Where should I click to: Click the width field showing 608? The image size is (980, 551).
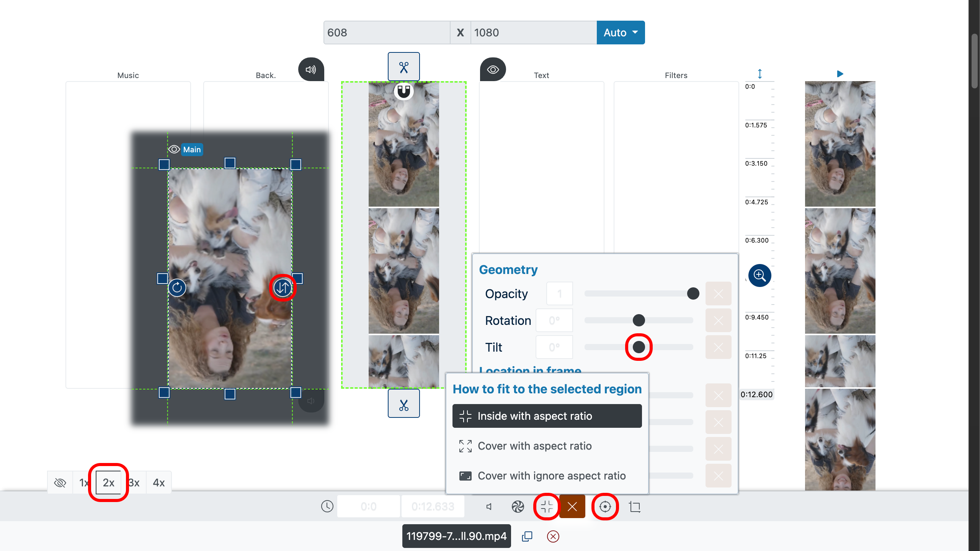[x=387, y=33]
